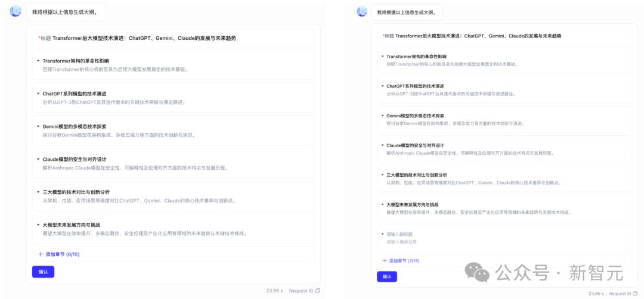Viewport: 644px width, 299px height.
Task: Click Request ID label under the 7-chapter outline
Action: point(620,294)
